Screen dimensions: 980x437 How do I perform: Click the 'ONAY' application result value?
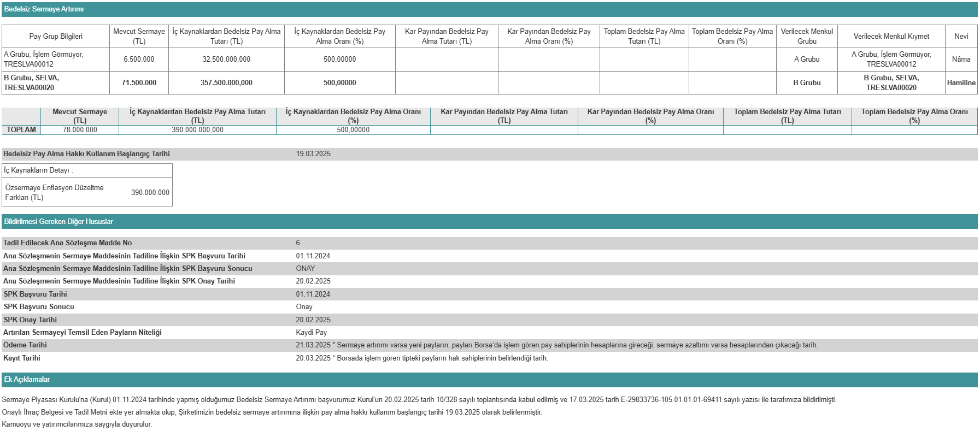306,268
